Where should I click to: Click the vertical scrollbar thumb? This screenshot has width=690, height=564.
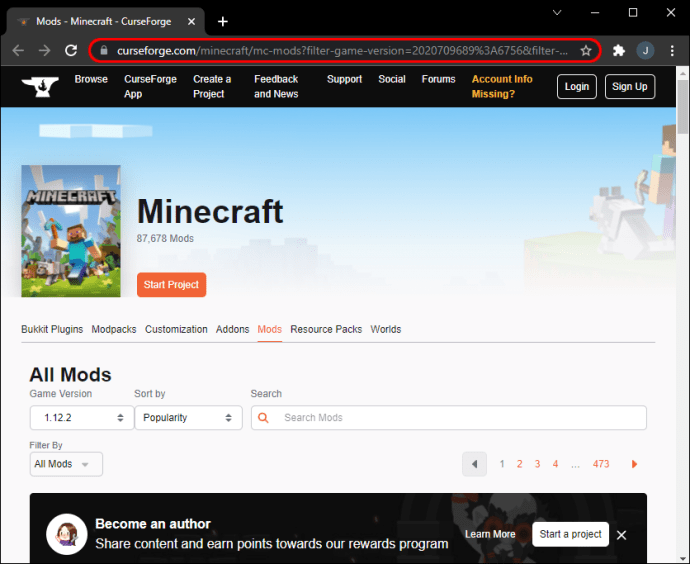coord(683,107)
